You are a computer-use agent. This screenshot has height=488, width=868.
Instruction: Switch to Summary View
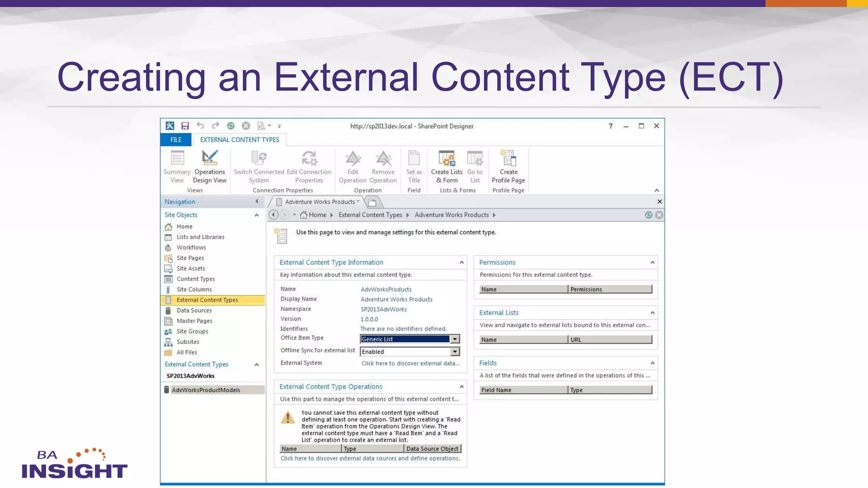(177, 167)
